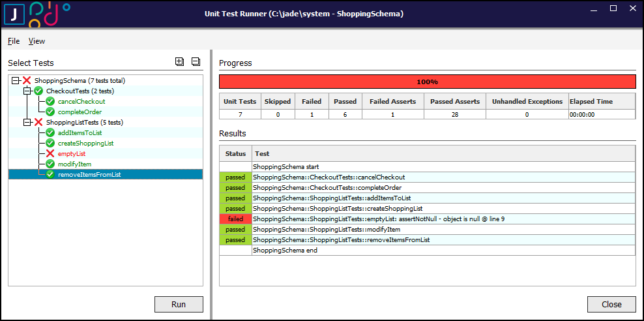Collapse the ShoppingListTests tree node
This screenshot has height=321, width=644.
(x=27, y=122)
